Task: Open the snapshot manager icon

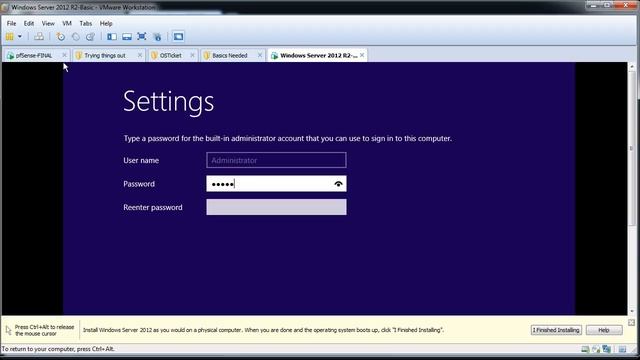Action: [90, 37]
